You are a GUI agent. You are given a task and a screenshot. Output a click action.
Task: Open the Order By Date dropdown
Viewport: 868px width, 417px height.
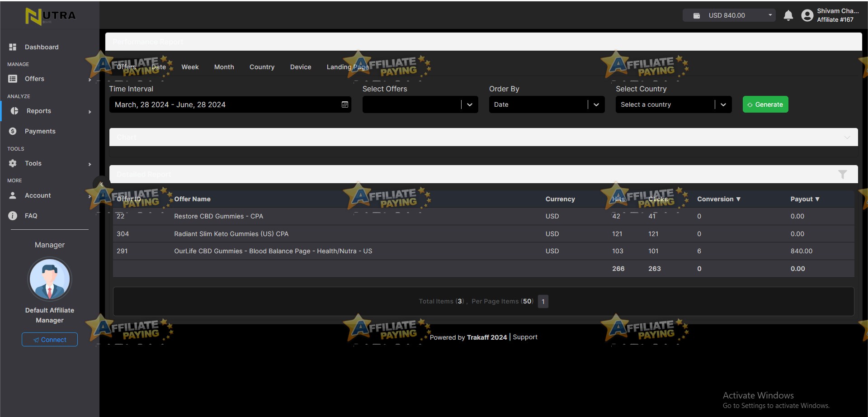(547, 104)
